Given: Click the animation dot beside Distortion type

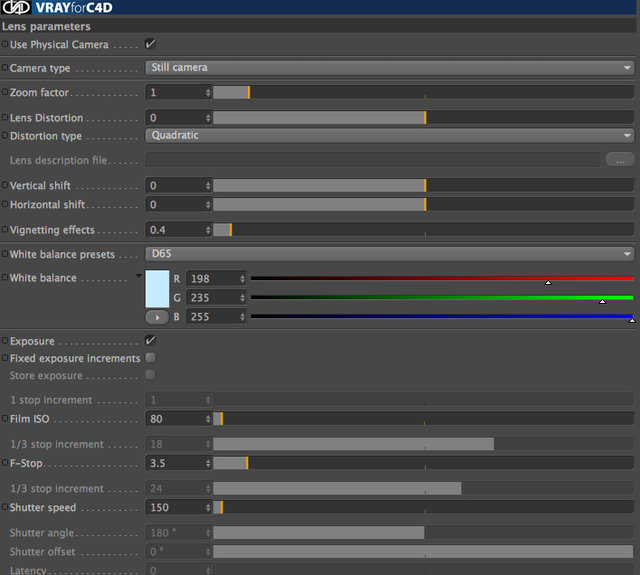Looking at the screenshot, I should point(5,135).
